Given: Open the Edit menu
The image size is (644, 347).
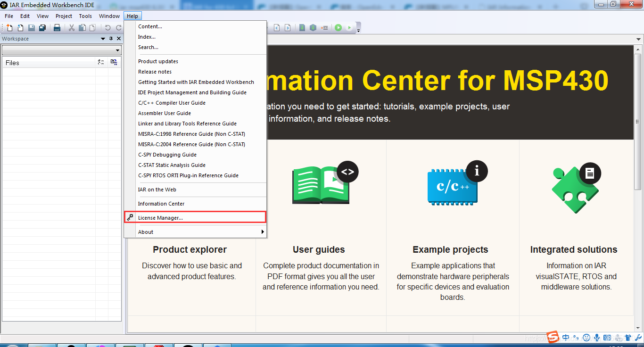Looking at the screenshot, I should (25, 16).
